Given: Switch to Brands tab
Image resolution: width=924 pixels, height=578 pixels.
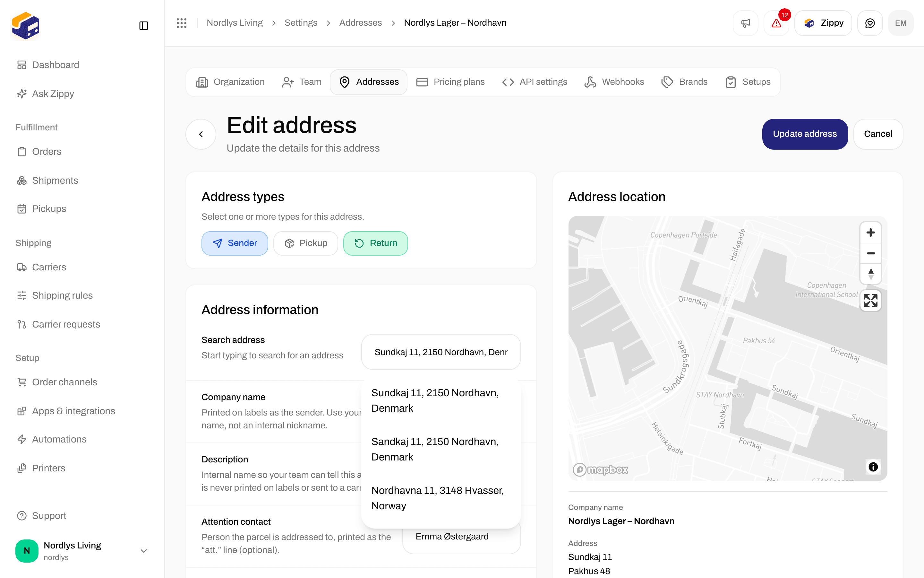Looking at the screenshot, I should (684, 82).
